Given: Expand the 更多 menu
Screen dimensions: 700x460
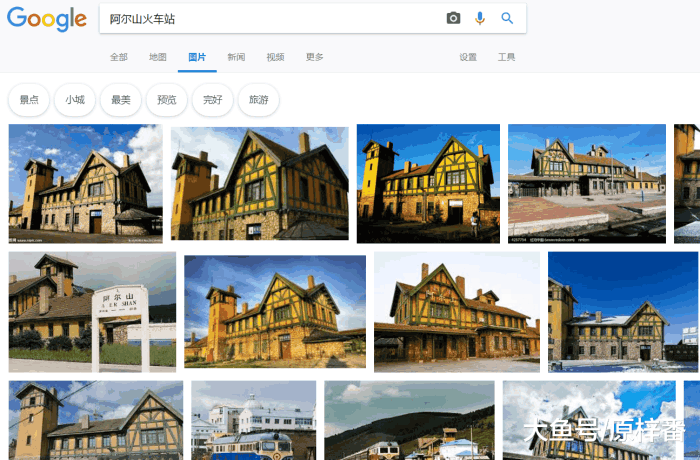Looking at the screenshot, I should (314, 57).
